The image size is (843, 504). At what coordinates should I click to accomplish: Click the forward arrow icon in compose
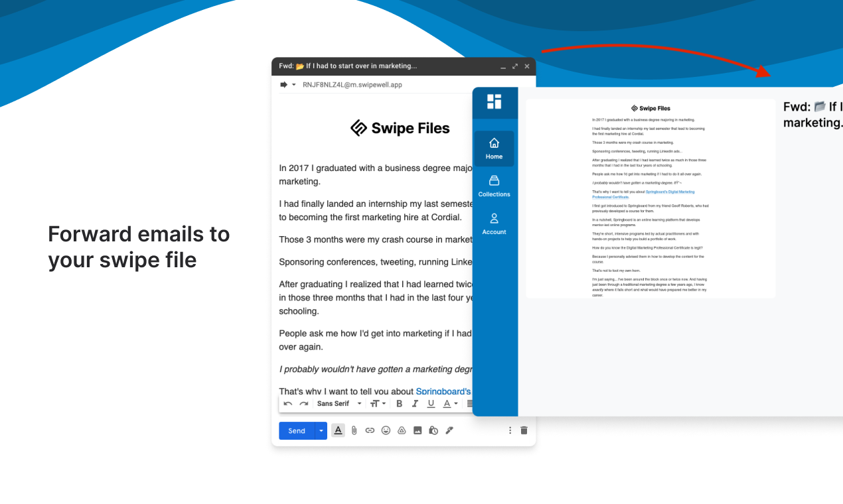pyautogui.click(x=283, y=85)
